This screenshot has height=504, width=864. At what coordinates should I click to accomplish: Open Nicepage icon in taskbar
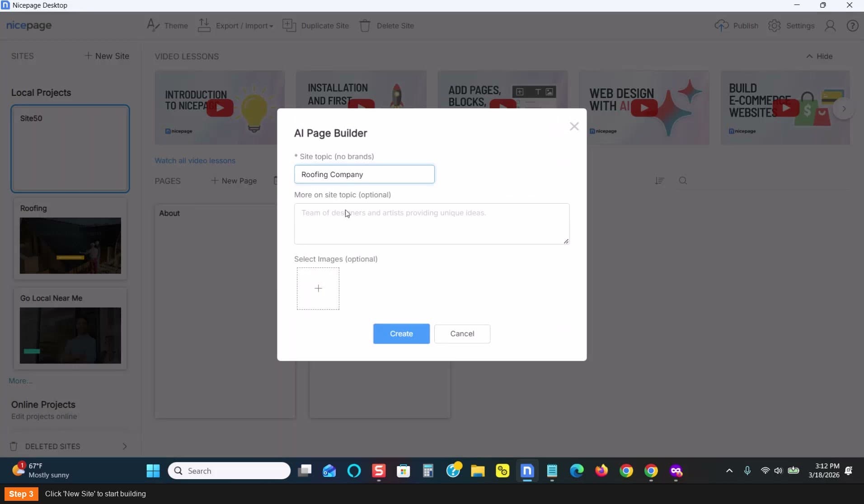pos(527,471)
